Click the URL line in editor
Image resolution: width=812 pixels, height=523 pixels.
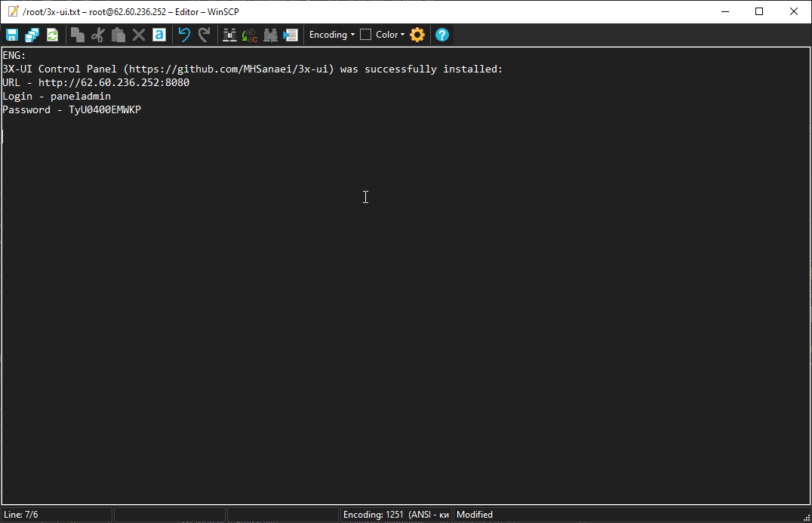click(x=96, y=82)
